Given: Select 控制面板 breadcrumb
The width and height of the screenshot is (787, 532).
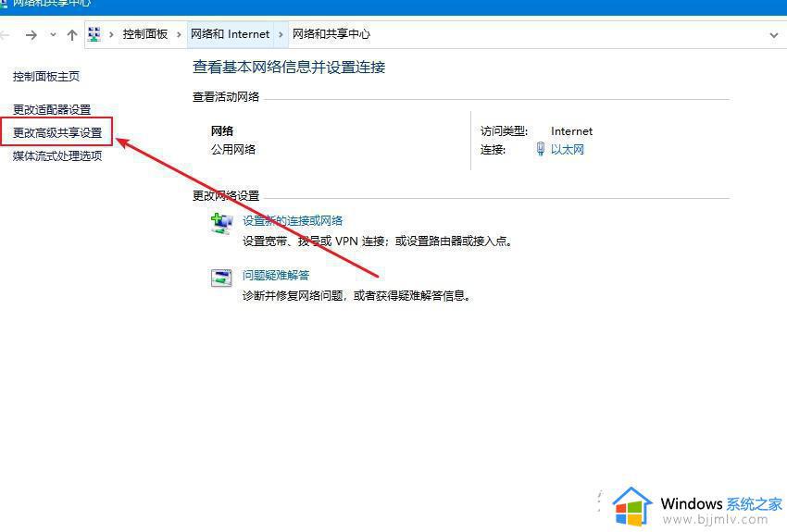Looking at the screenshot, I should [145, 34].
